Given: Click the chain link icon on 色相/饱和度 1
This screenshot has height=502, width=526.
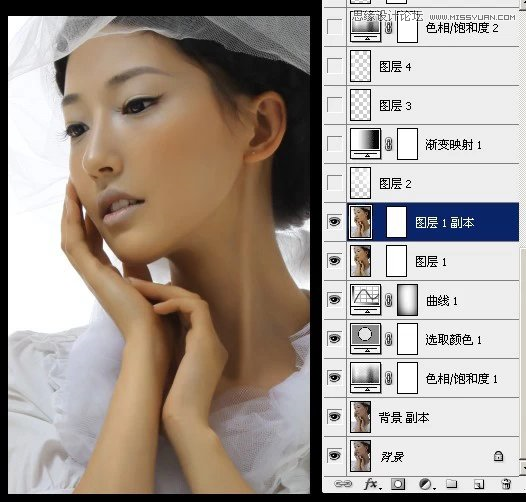Looking at the screenshot, I should 388,378.
